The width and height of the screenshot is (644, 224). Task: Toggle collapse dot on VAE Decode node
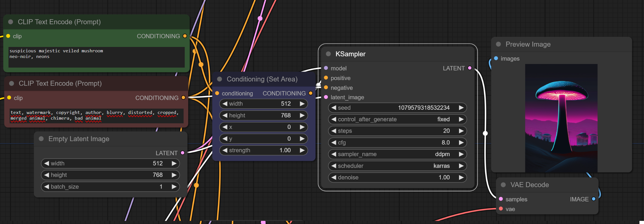pyautogui.click(x=503, y=185)
